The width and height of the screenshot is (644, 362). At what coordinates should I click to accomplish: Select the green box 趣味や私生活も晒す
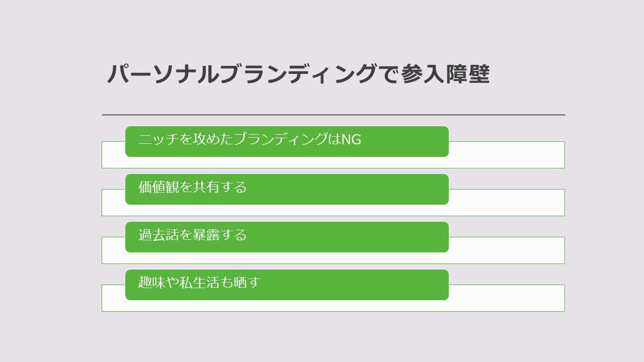[287, 285]
